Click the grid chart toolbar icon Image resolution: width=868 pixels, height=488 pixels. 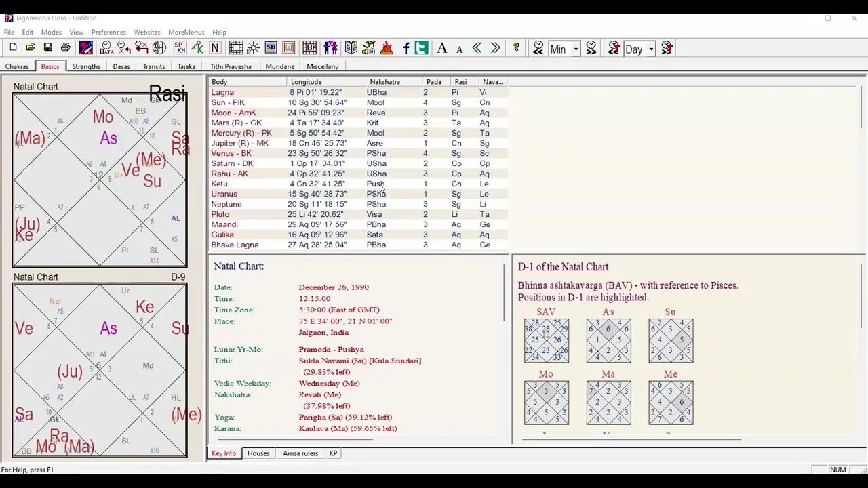235,47
